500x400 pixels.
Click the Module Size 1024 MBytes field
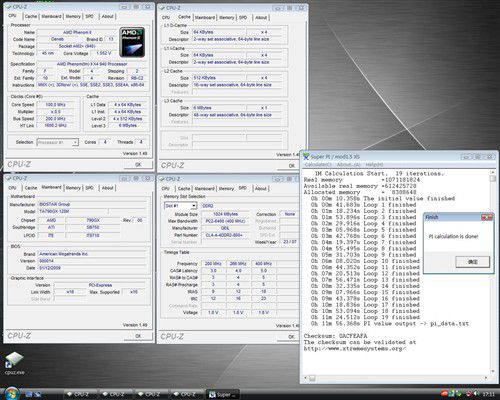(x=225, y=214)
